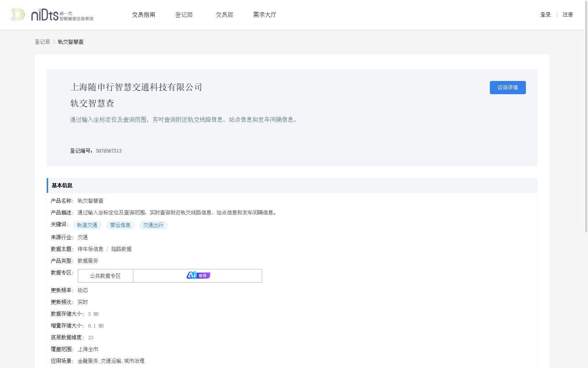
Task: Open the 交易层 menu
Action: click(225, 15)
